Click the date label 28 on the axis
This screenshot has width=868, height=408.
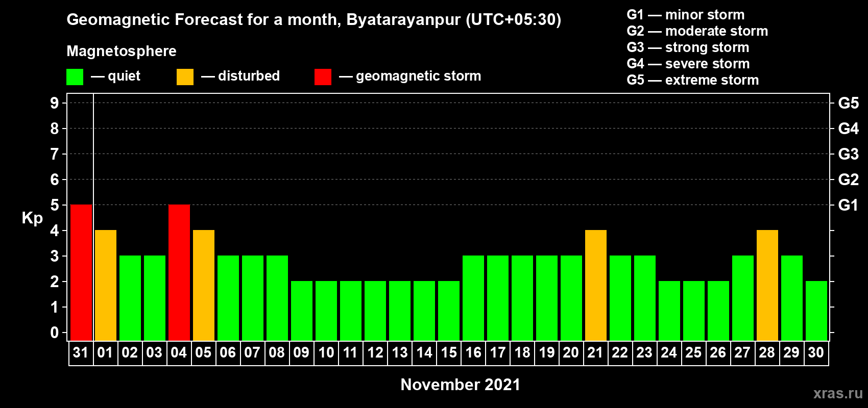click(x=767, y=352)
